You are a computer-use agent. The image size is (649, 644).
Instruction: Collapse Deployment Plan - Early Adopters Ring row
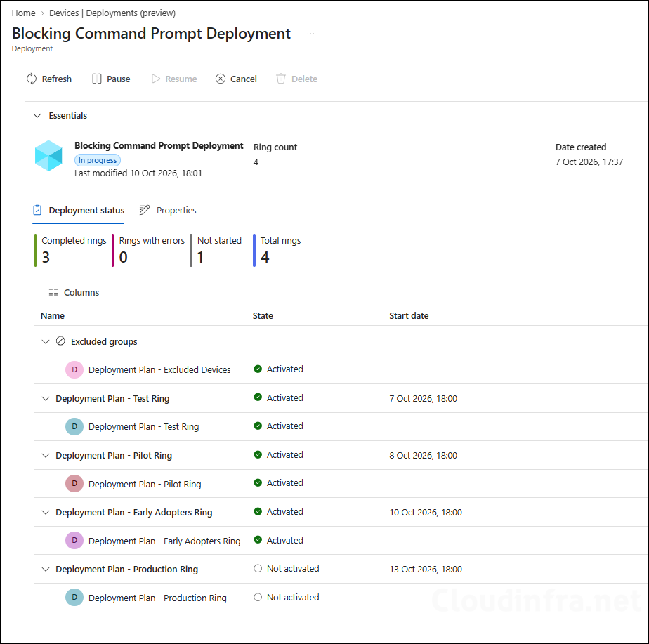(x=46, y=513)
